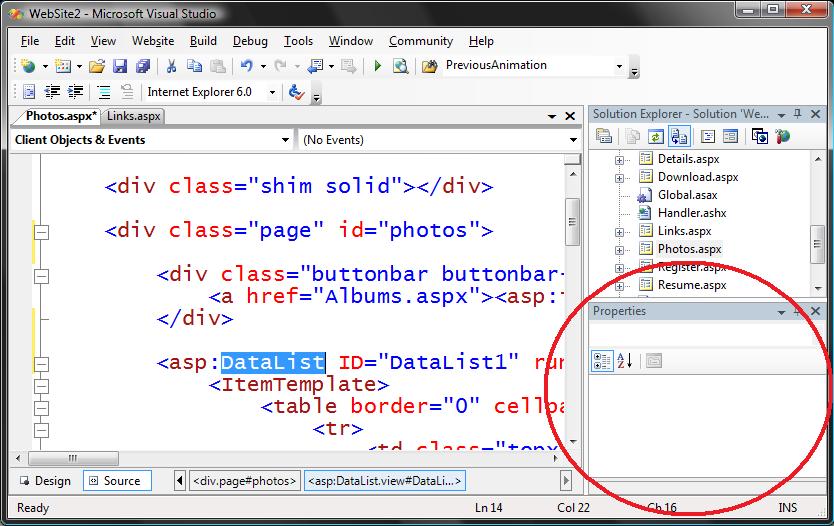834x526 pixels.
Task: Open the (No Events) dropdown
Action: (x=573, y=140)
